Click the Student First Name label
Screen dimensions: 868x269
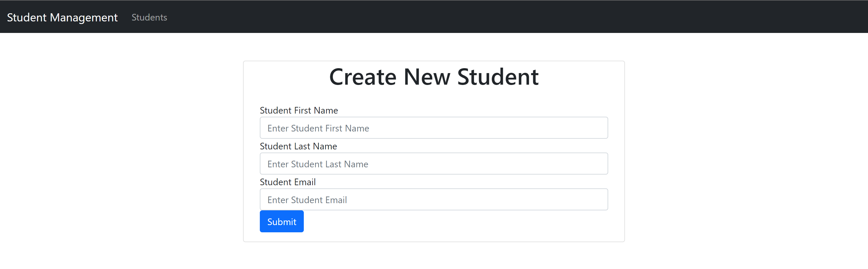click(x=299, y=110)
